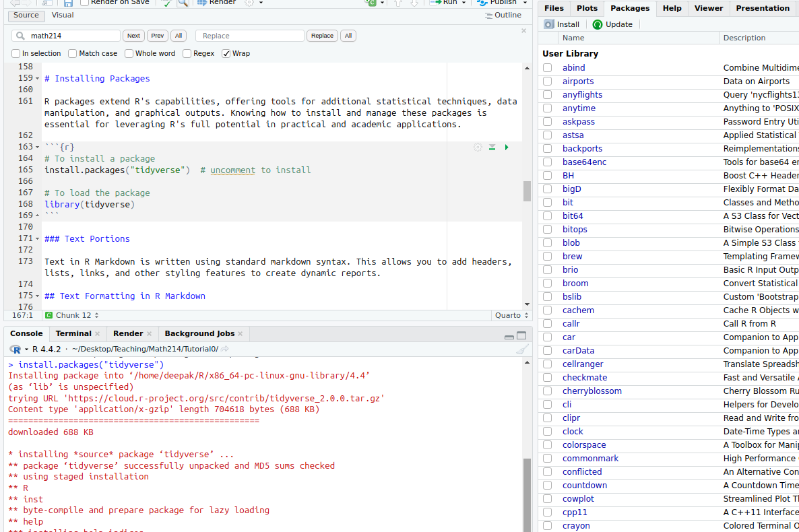Switch to the Plots tab
The width and height of the screenshot is (799, 532).
(587, 8)
